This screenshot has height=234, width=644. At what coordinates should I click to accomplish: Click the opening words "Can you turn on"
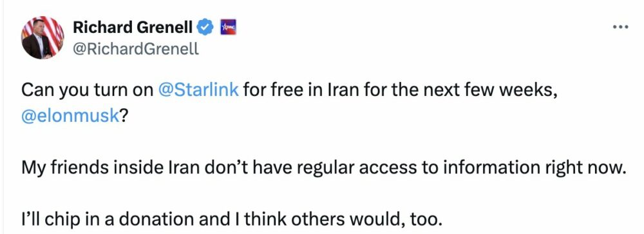(87, 90)
